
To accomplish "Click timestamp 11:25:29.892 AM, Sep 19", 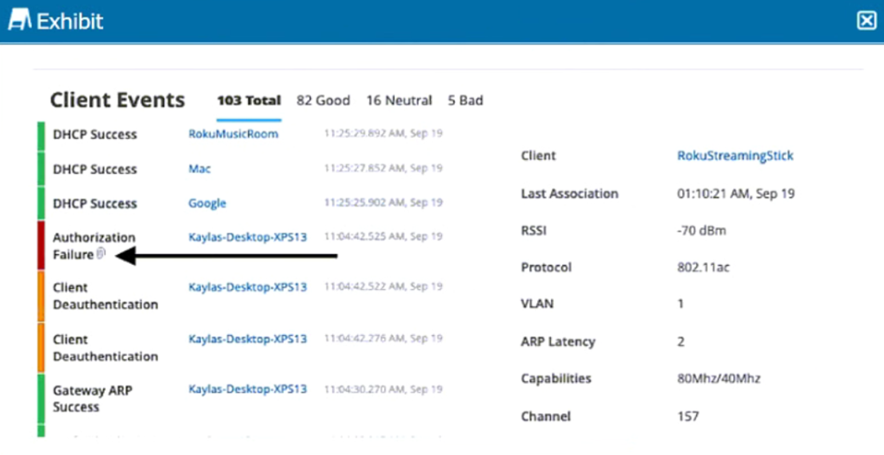I will click(x=383, y=134).
